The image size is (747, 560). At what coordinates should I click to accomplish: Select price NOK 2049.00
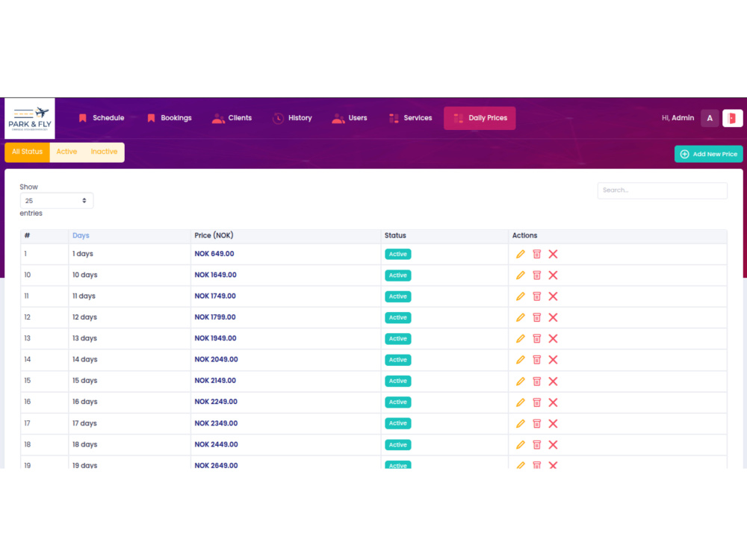[x=217, y=360]
